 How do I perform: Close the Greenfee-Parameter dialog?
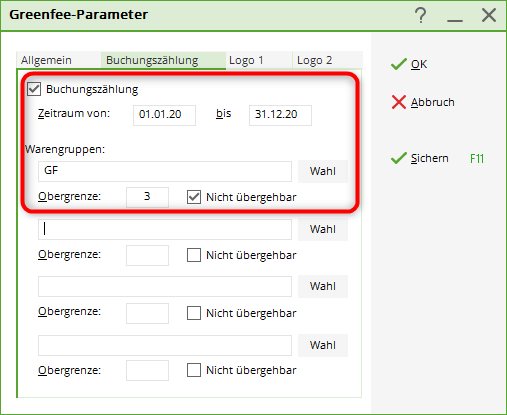pyautogui.click(x=489, y=15)
